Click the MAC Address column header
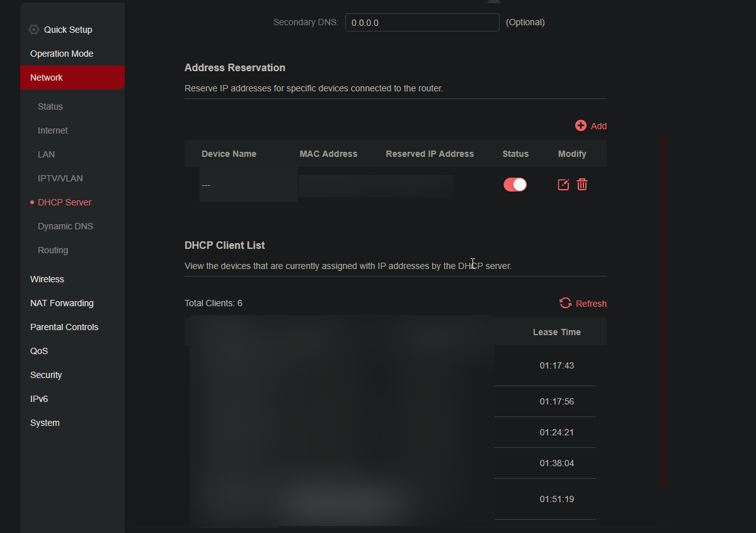The width and height of the screenshot is (756, 533). point(328,154)
